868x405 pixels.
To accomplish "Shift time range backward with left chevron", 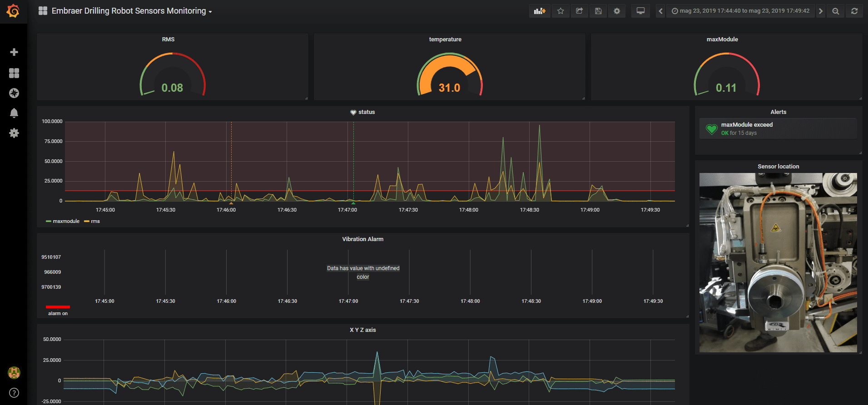I will [x=660, y=11].
